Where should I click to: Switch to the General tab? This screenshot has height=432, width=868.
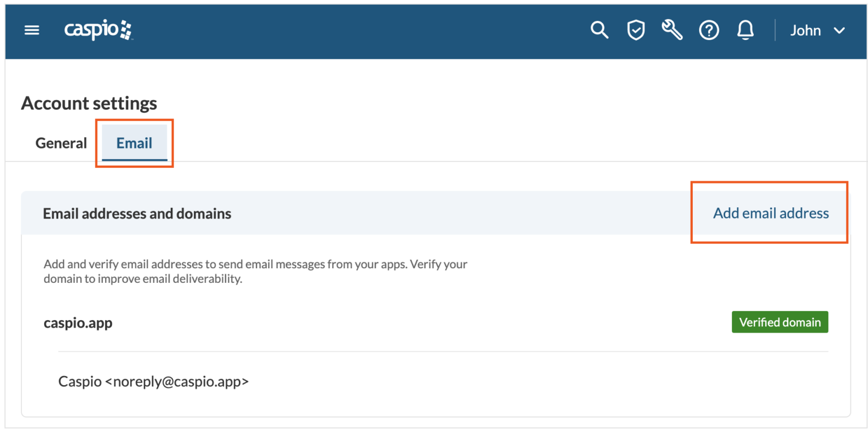click(x=61, y=143)
